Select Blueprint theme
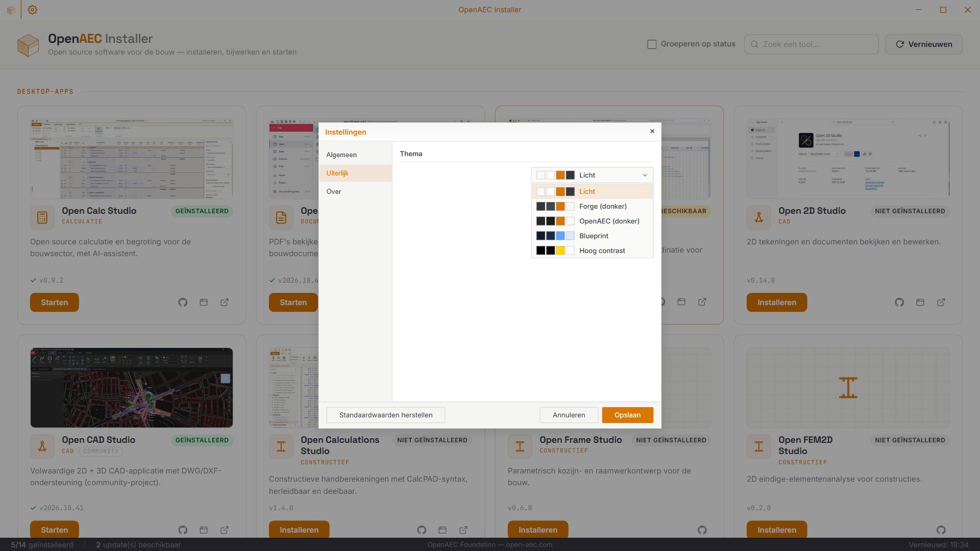The image size is (980, 551). click(x=592, y=236)
